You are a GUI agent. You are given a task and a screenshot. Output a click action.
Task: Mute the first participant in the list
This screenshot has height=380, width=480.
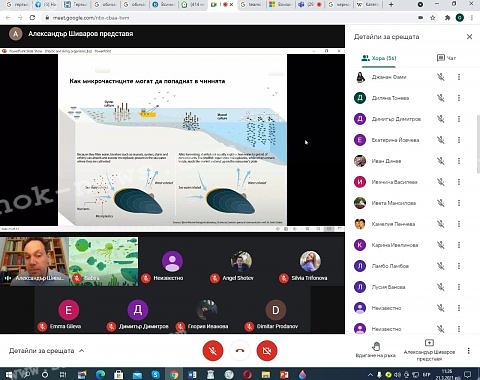441,77
